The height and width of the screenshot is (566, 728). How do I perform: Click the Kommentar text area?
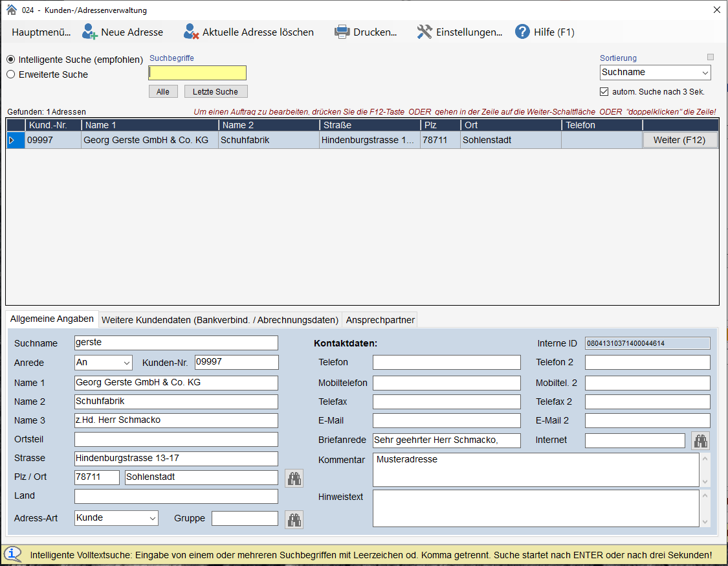click(536, 470)
